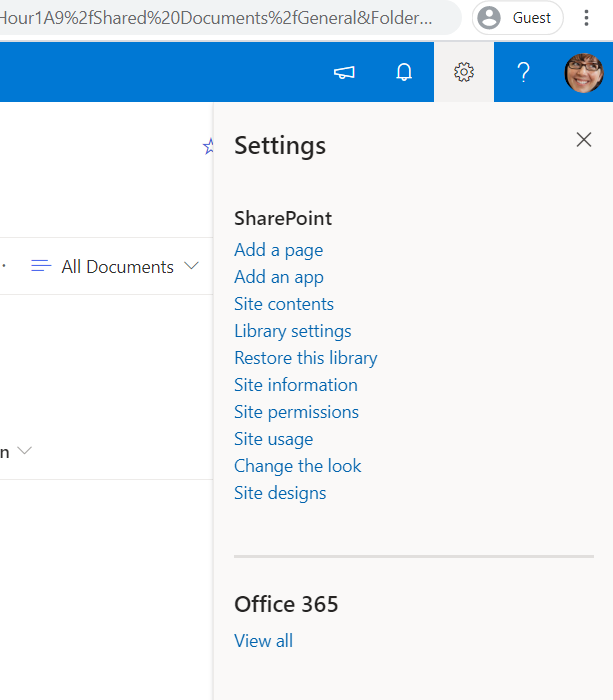Choose Change the look
Image resolution: width=613 pixels, height=700 pixels.
click(x=298, y=467)
